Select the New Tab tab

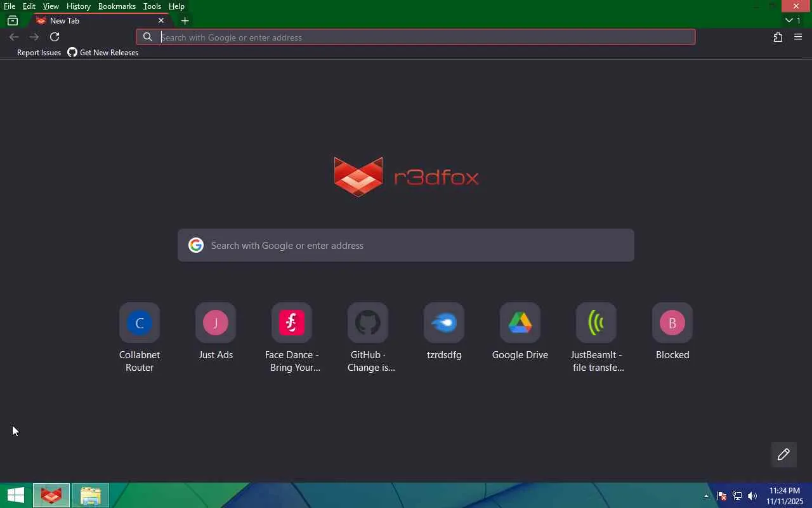[100, 20]
